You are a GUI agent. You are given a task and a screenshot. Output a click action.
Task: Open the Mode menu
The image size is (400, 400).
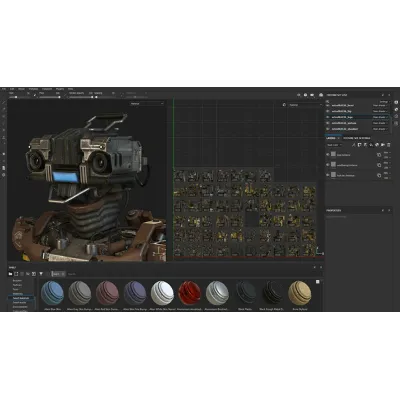pyautogui.click(x=21, y=89)
